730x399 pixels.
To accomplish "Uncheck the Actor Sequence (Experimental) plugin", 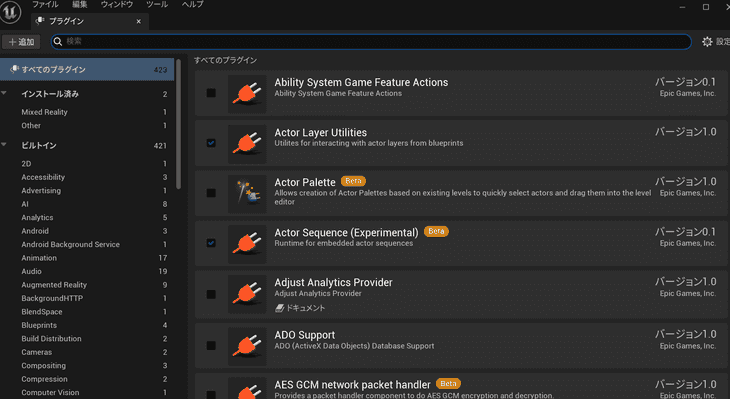I will coord(211,243).
